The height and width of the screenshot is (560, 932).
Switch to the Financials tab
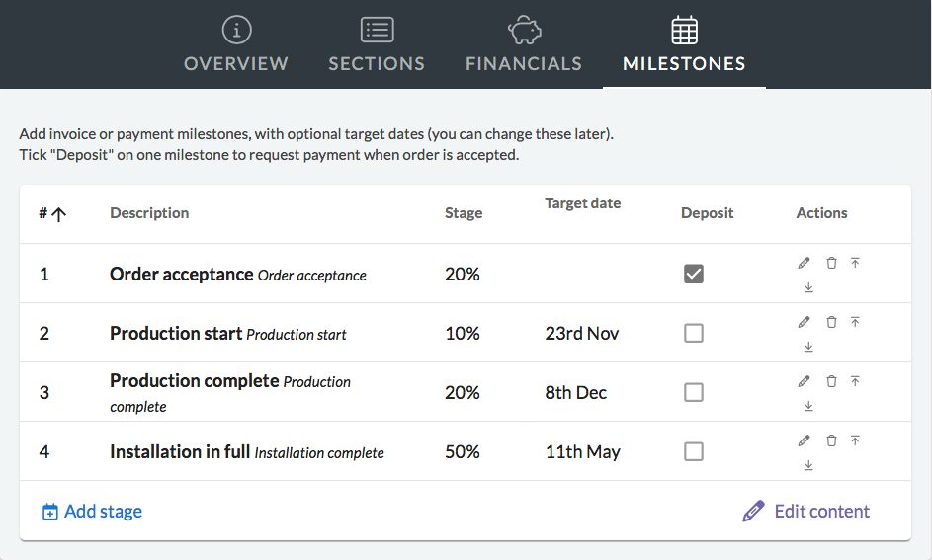click(x=524, y=44)
